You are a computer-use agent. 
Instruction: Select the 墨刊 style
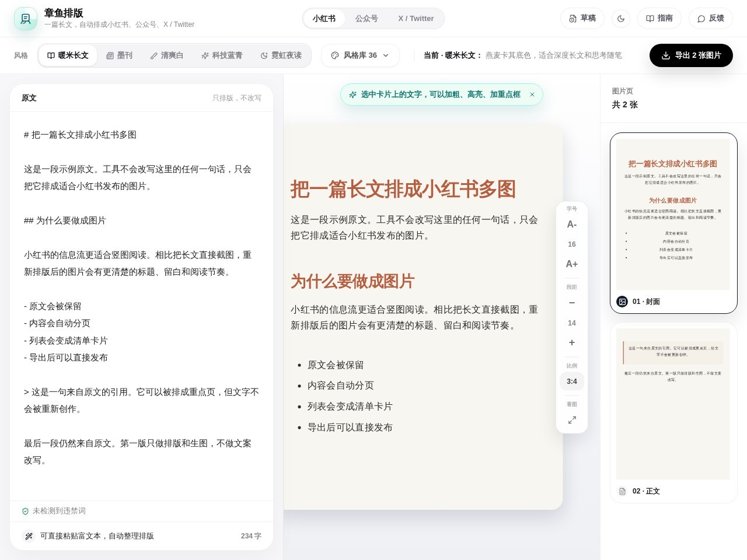(x=120, y=55)
